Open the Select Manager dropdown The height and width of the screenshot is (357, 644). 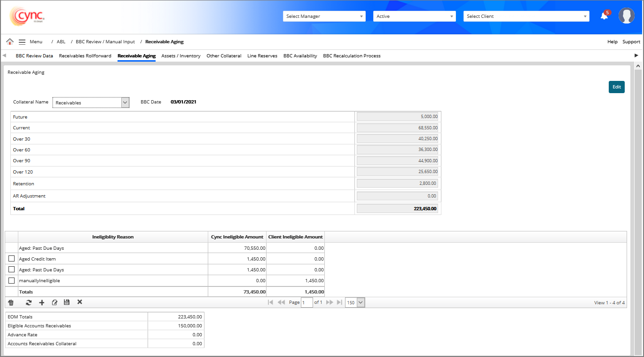tap(324, 16)
